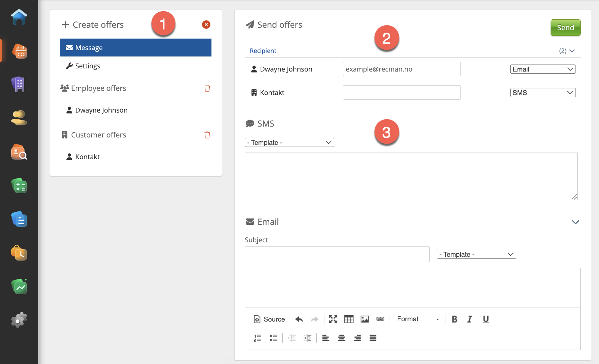Viewport: 599px width, 364px height.
Task: Collapse the Email section chevron
Action: (575, 222)
